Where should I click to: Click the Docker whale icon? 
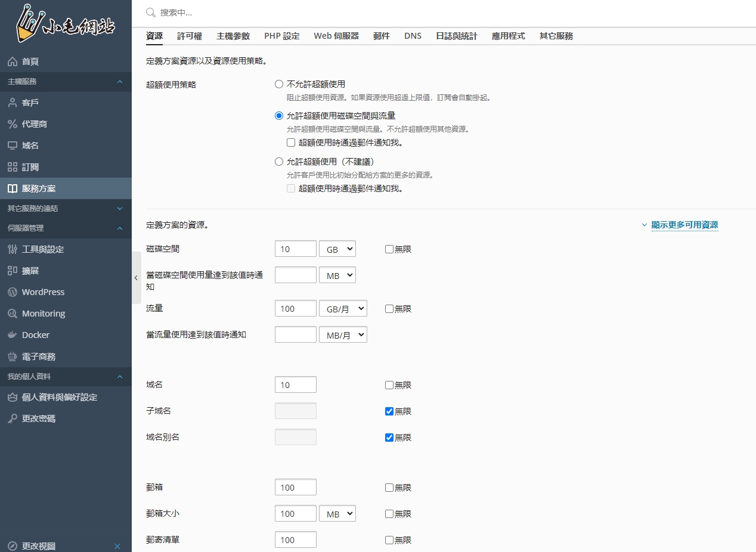point(13,336)
